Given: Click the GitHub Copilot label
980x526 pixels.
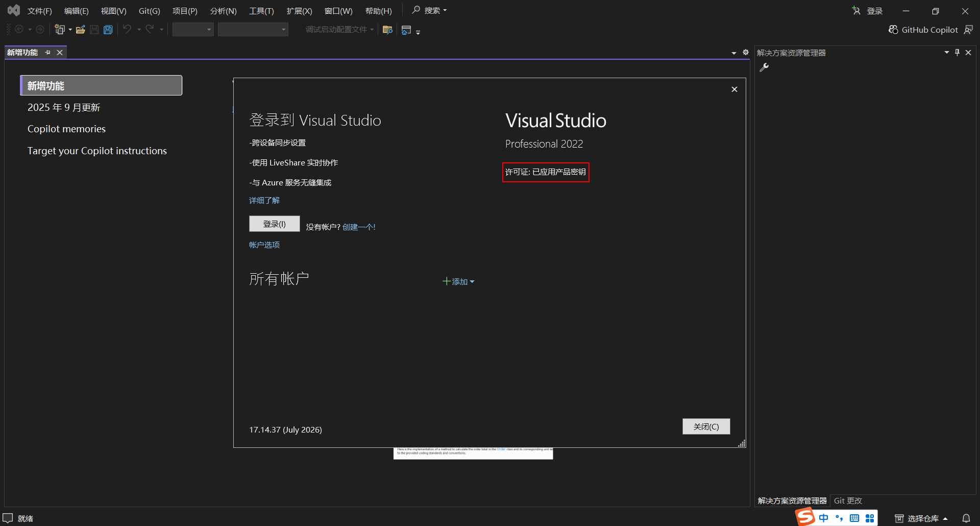Looking at the screenshot, I should [930, 30].
